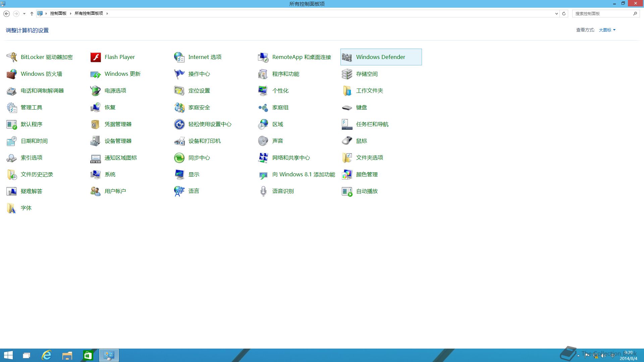Open 语言 language icon

[179, 191]
